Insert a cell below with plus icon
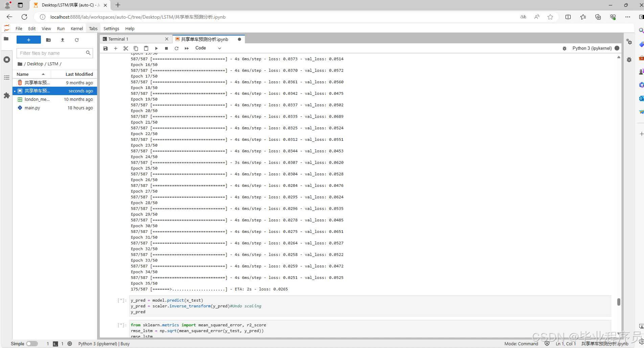This screenshot has width=644, height=348. 116,48
